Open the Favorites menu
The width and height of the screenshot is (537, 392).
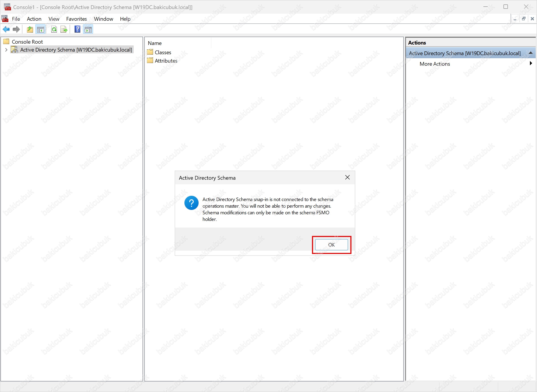76,19
